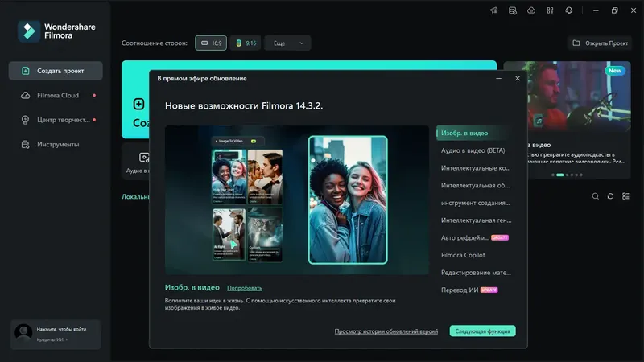Click the cloud icon beside Filmora Cloud

[x=26, y=95]
